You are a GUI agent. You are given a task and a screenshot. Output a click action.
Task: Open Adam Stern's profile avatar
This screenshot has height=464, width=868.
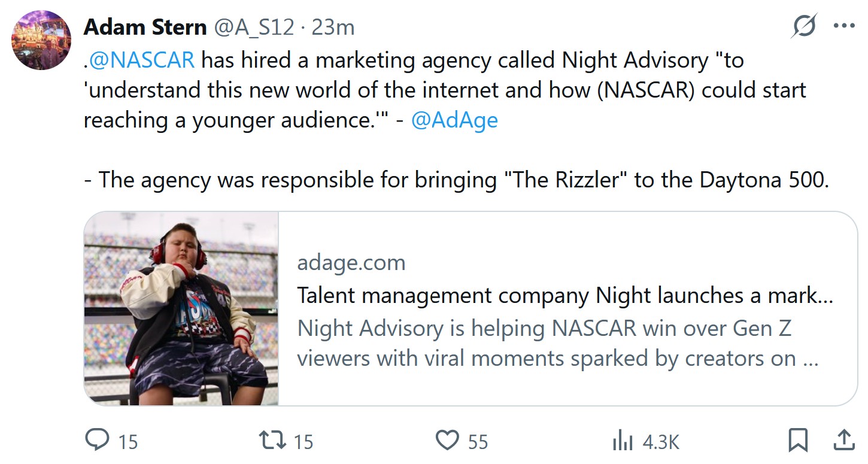pyautogui.click(x=41, y=40)
